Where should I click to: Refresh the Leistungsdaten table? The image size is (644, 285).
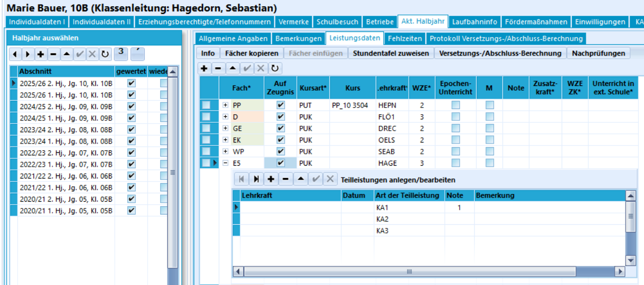click(274, 68)
